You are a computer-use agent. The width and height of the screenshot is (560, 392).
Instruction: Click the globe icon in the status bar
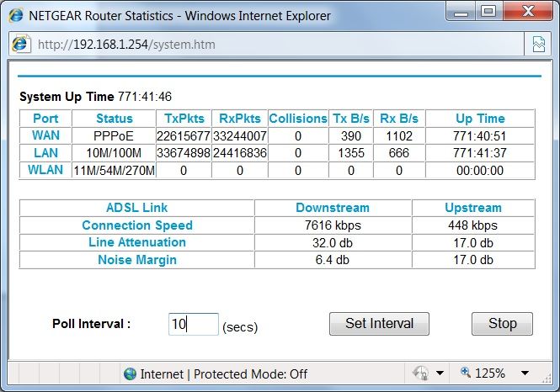pos(130,373)
